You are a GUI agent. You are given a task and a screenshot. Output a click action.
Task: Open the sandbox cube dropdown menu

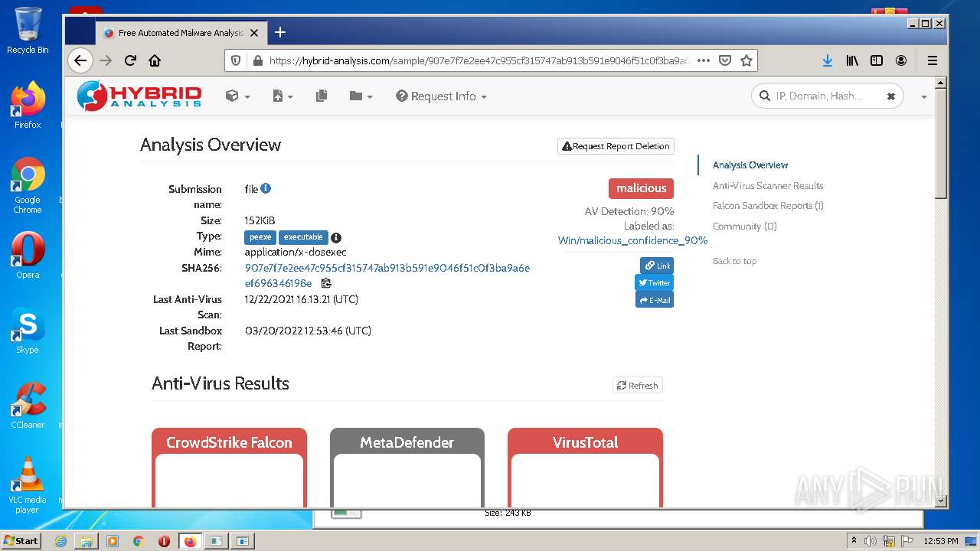point(238,96)
